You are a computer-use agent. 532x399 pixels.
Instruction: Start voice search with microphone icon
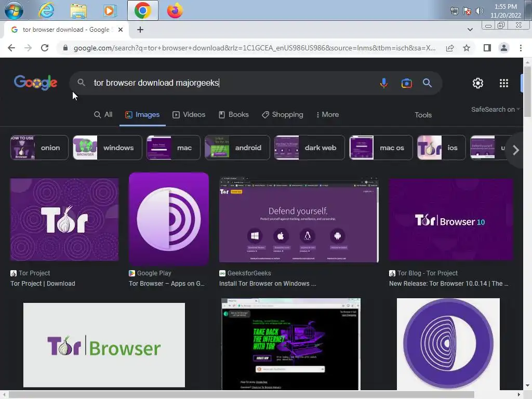(384, 83)
